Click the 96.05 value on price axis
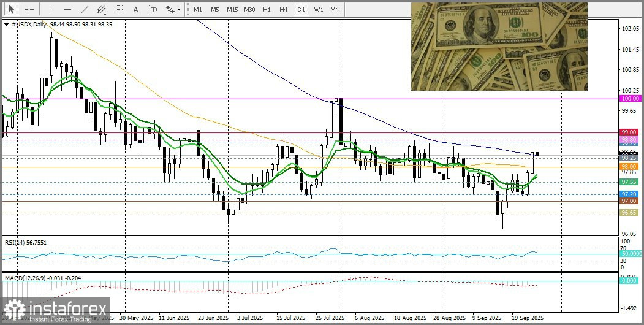 (x=630, y=234)
